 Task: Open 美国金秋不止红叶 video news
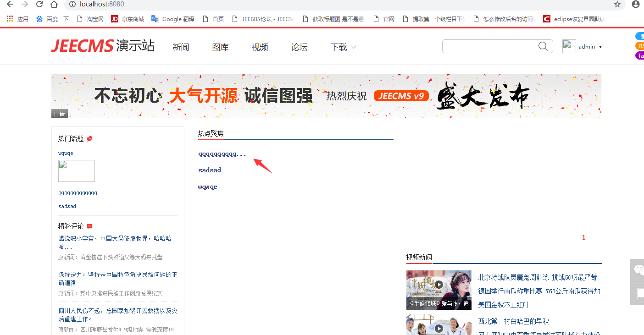tap(504, 305)
